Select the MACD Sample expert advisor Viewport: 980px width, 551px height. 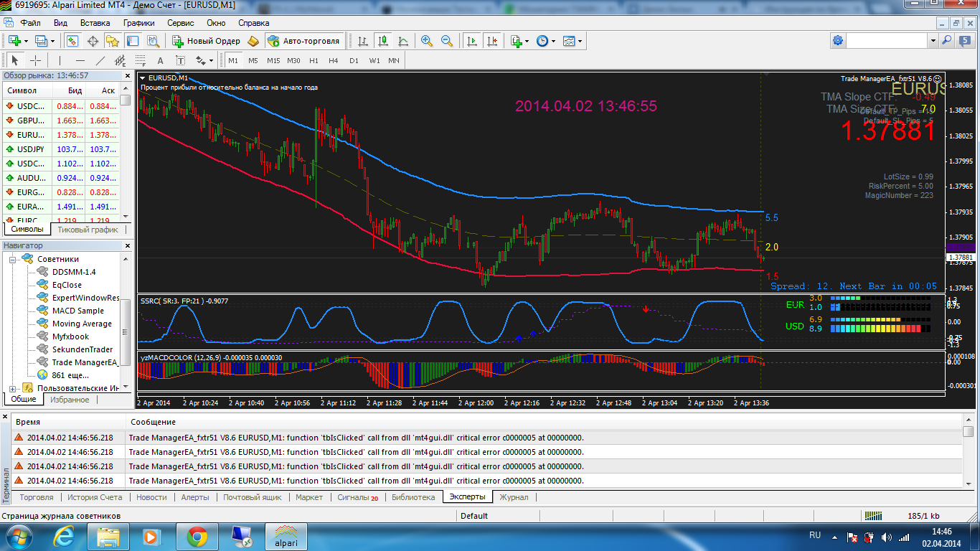[x=77, y=311]
